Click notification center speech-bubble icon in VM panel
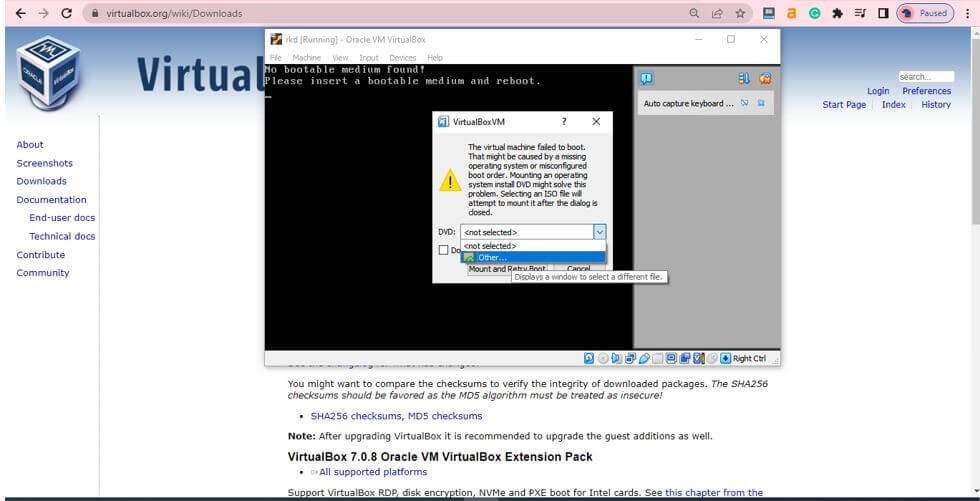Image resolution: width=980 pixels, height=501 pixels. [647, 78]
